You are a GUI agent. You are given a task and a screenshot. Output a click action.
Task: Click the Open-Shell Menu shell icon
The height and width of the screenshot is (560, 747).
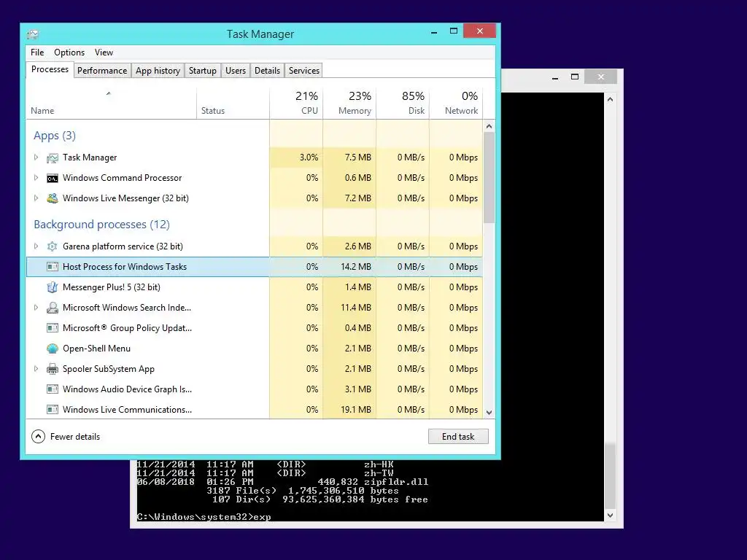(x=53, y=349)
